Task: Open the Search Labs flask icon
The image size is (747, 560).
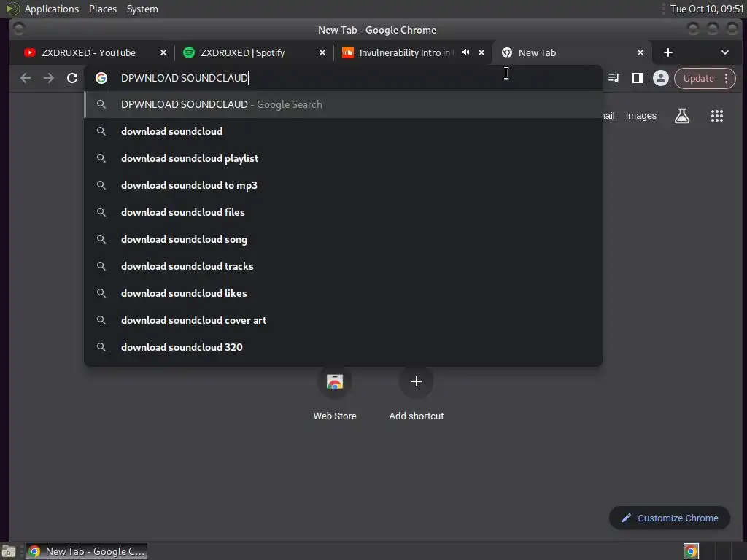Action: 682,116
